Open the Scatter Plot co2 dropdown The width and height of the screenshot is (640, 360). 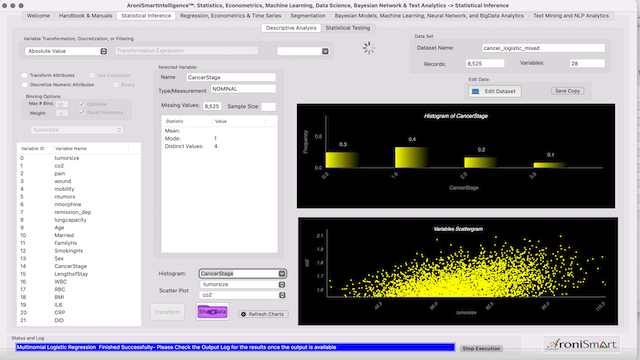tap(242, 295)
